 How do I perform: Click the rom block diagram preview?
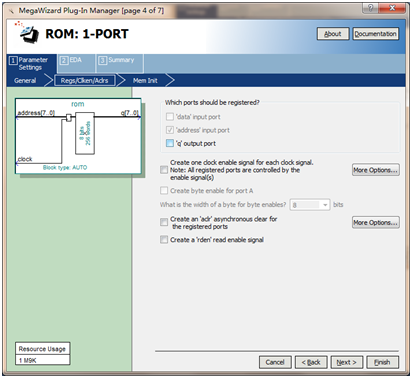(78, 136)
